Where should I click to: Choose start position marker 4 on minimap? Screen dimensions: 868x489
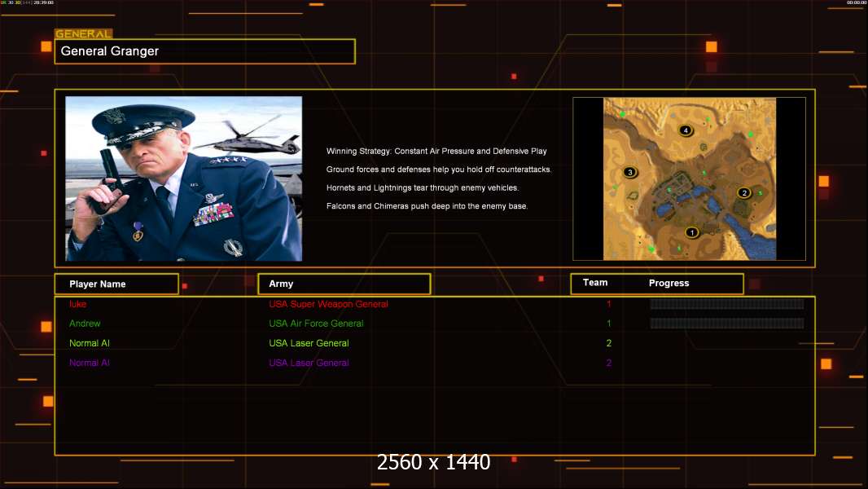tap(686, 130)
